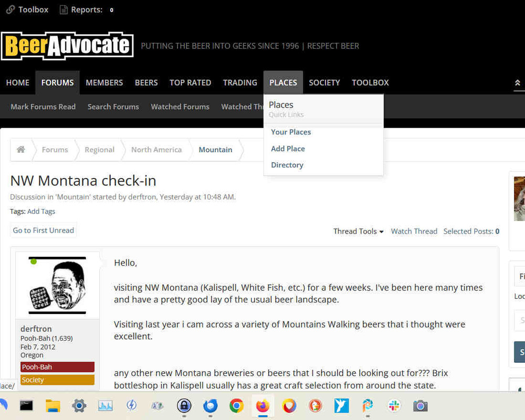The width and height of the screenshot is (525, 420).
Task: Open the SOCIETY tab
Action: pos(324,83)
